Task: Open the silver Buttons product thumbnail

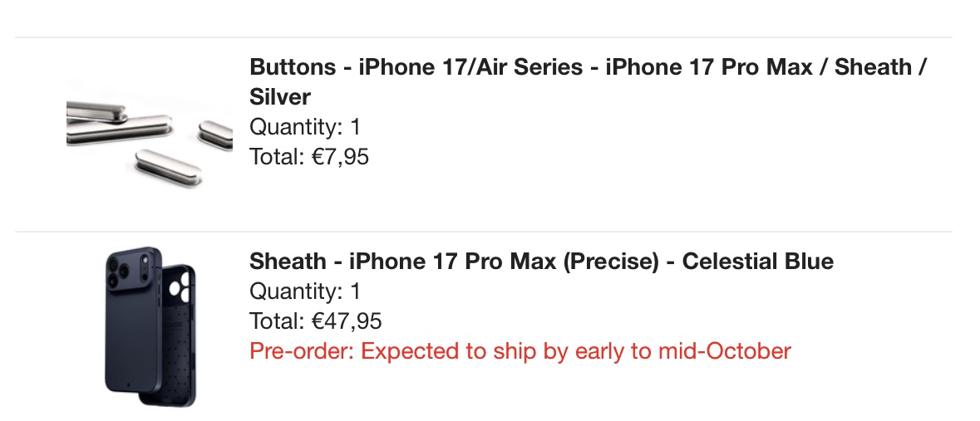Action: (150, 133)
